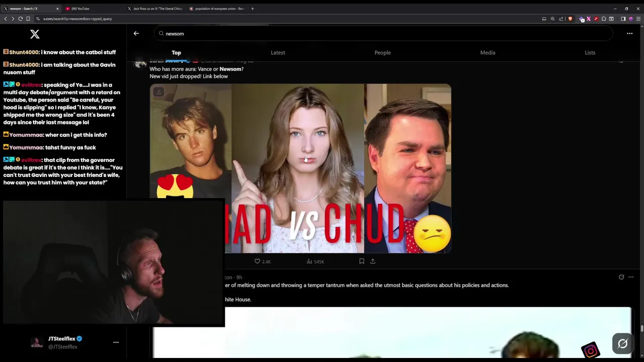Open the JTSteelflex profile name
Screen dimensions: 644x362
point(61,339)
